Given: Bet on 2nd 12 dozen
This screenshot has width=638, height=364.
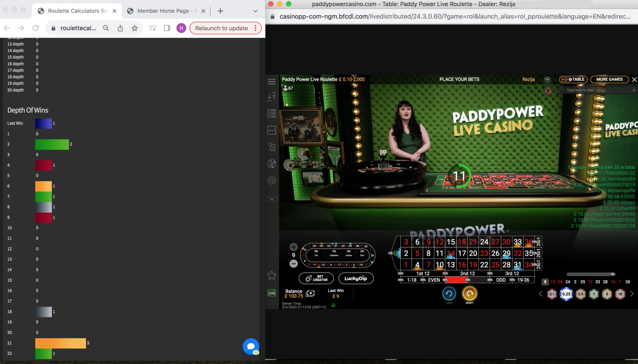Looking at the screenshot, I should click(x=467, y=274).
